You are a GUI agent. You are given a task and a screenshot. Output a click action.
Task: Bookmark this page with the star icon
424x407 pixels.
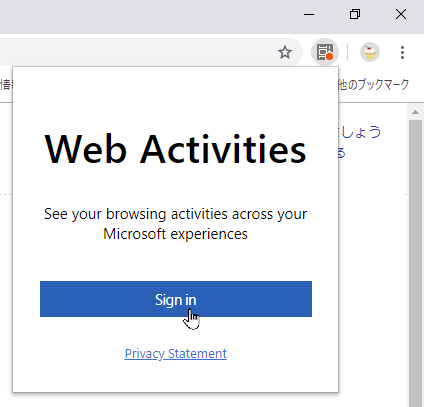click(285, 52)
